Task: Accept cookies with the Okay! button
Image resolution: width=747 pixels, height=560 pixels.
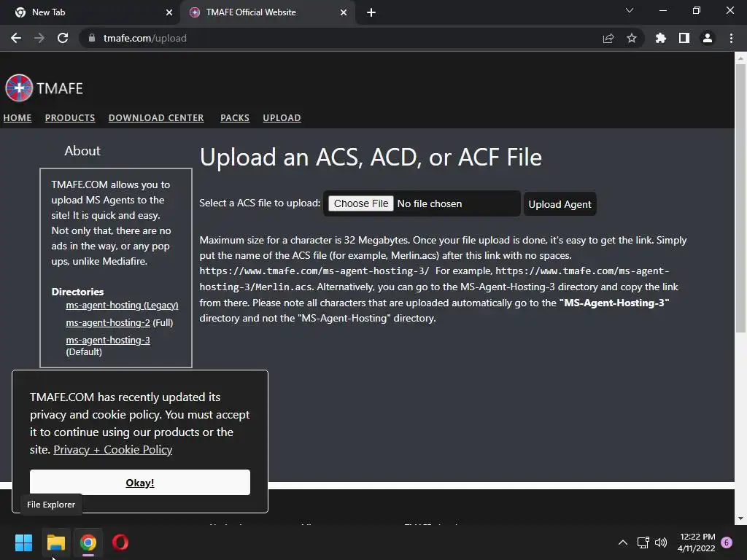Action: [139, 483]
